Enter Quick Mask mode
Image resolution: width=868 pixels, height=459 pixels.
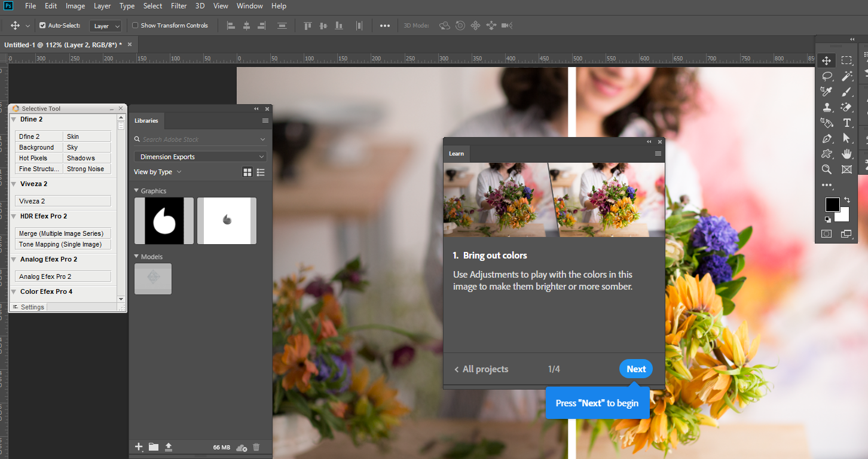click(826, 233)
